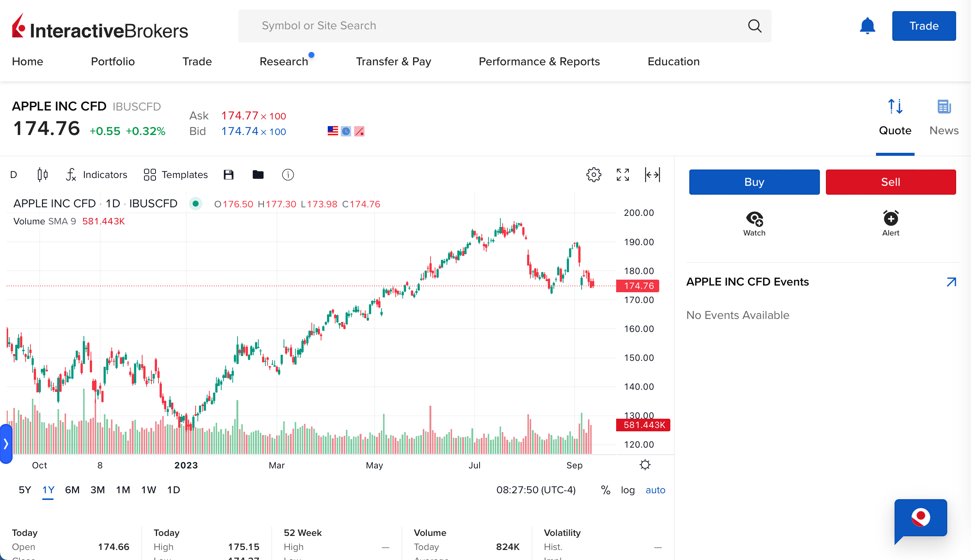Click Today Open value 174.66
971x560 pixels.
114,547
